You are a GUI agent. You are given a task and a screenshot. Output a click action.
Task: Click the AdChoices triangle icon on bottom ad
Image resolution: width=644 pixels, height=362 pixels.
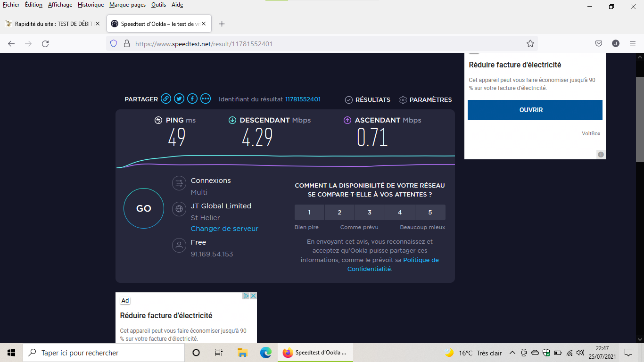[x=246, y=296]
